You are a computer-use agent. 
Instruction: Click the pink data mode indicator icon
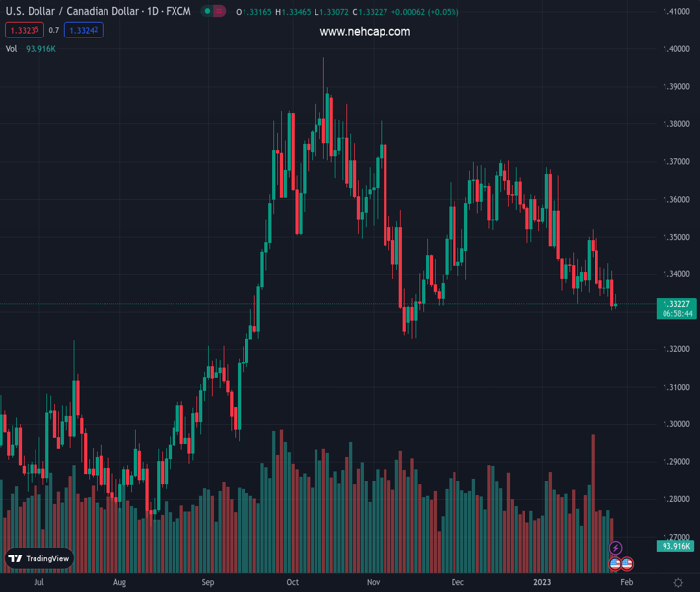pos(218,12)
